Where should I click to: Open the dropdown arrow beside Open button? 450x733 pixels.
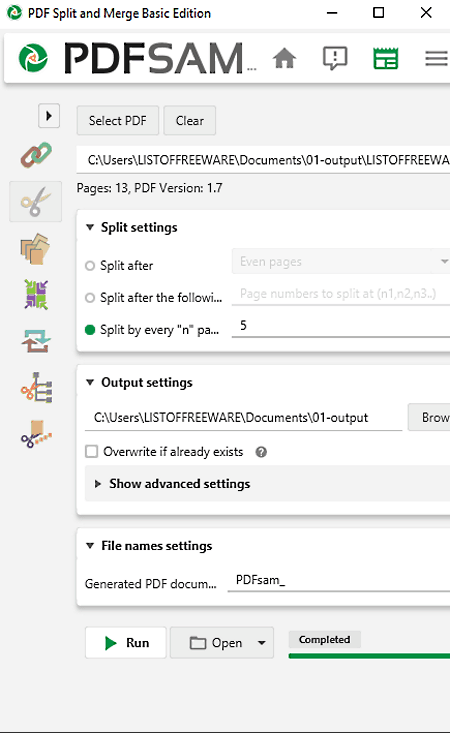pos(262,643)
